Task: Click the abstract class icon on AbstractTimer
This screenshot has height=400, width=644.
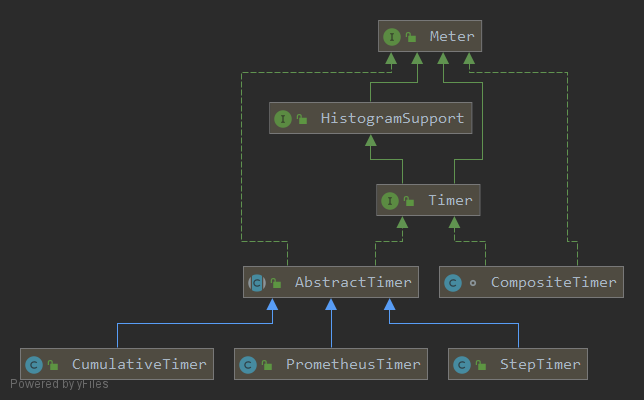Action: tap(256, 283)
